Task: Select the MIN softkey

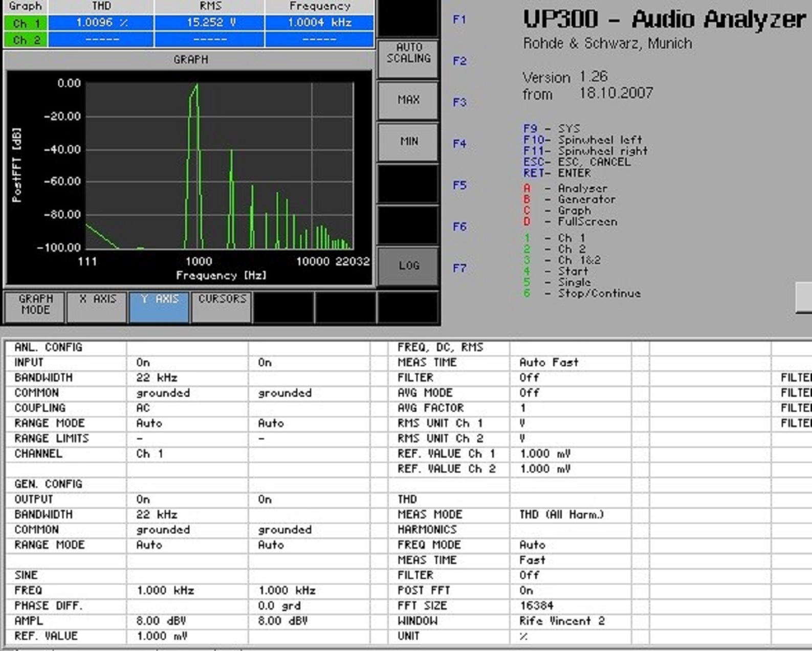Action: click(x=408, y=142)
